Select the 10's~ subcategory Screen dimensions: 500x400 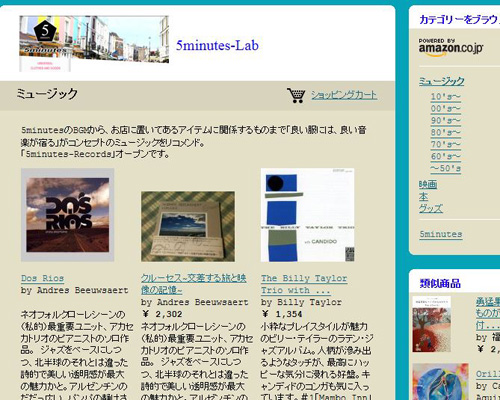pos(446,97)
